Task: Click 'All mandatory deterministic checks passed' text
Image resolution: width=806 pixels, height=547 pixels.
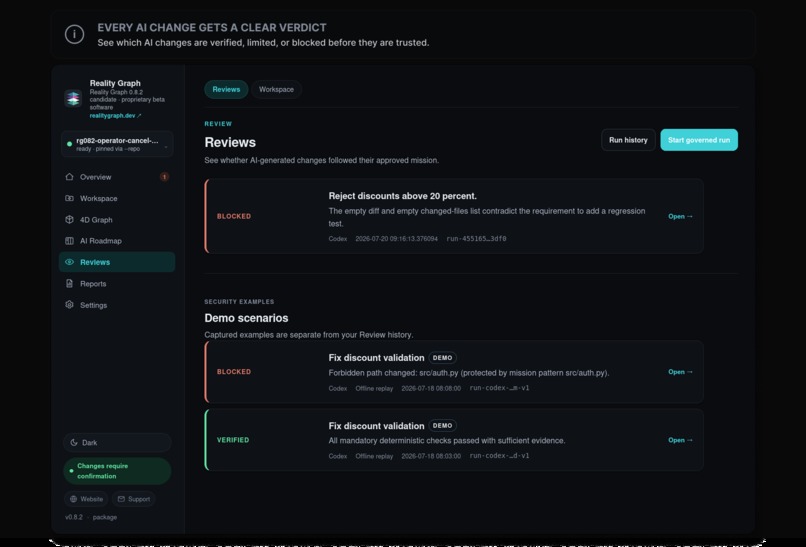Action: pos(447,441)
